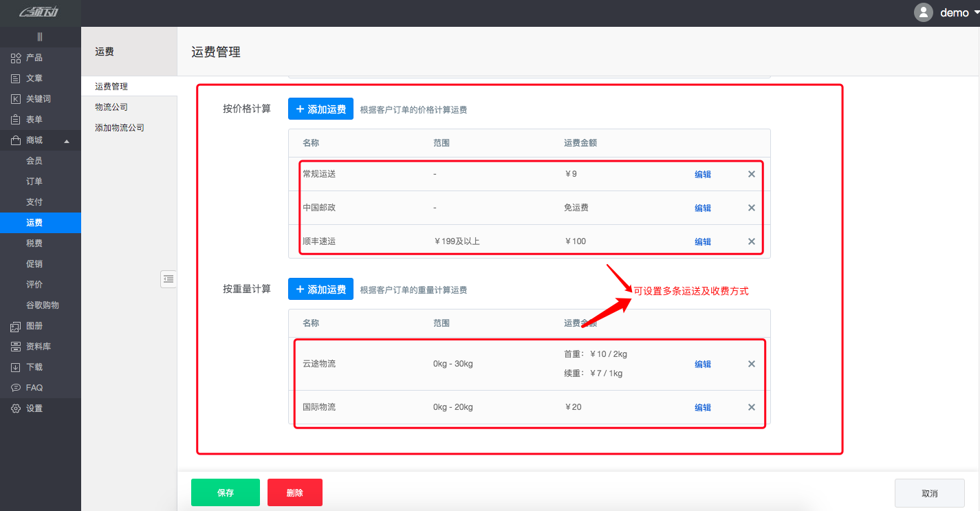Open the demo user account dropdown
The width and height of the screenshot is (980, 511).
pos(946,13)
